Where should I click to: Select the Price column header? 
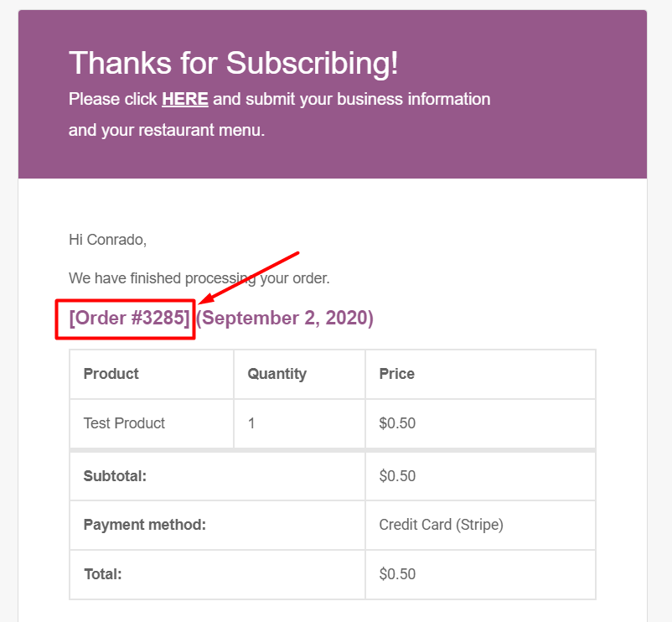396,374
